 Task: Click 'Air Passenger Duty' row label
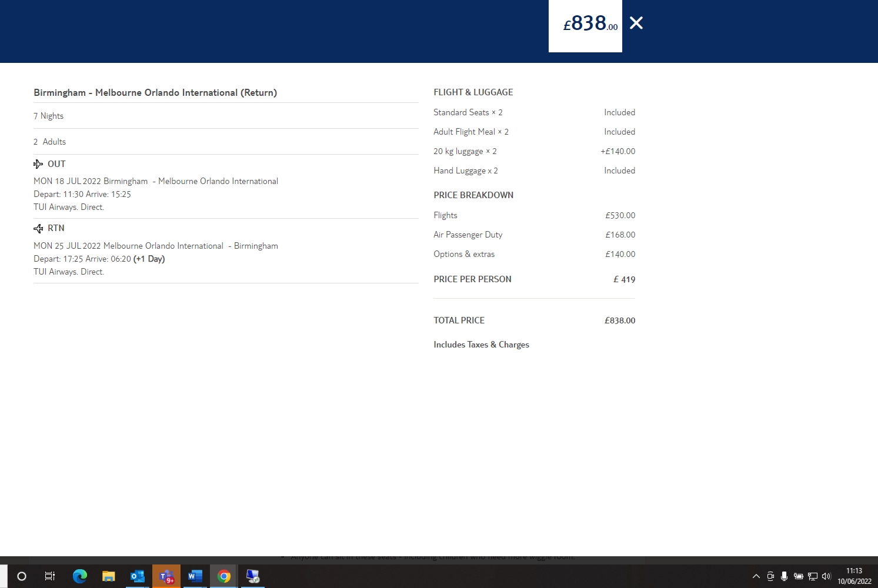468,235
